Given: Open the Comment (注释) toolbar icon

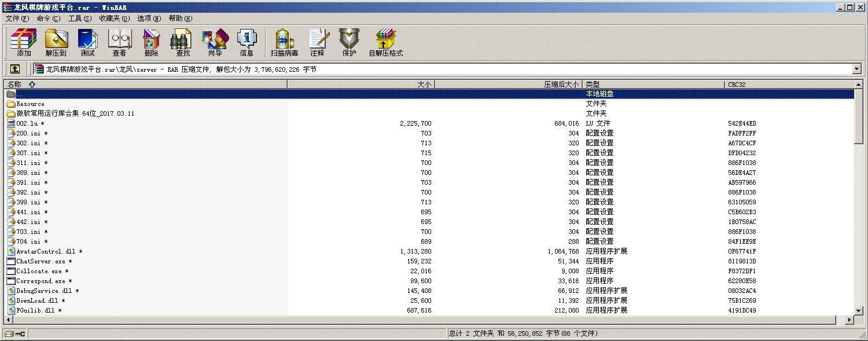Looking at the screenshot, I should pyautogui.click(x=317, y=42).
